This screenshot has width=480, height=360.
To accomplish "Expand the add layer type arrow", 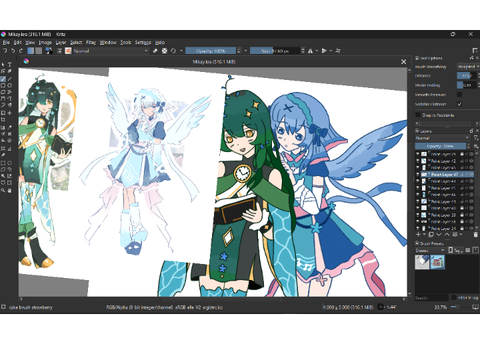I will (424, 234).
